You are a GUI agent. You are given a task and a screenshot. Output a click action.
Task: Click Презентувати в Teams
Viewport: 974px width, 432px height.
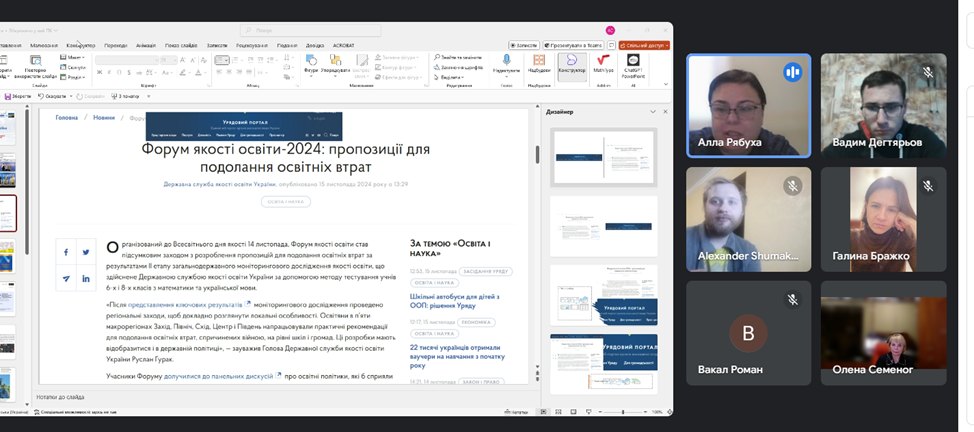coord(573,45)
